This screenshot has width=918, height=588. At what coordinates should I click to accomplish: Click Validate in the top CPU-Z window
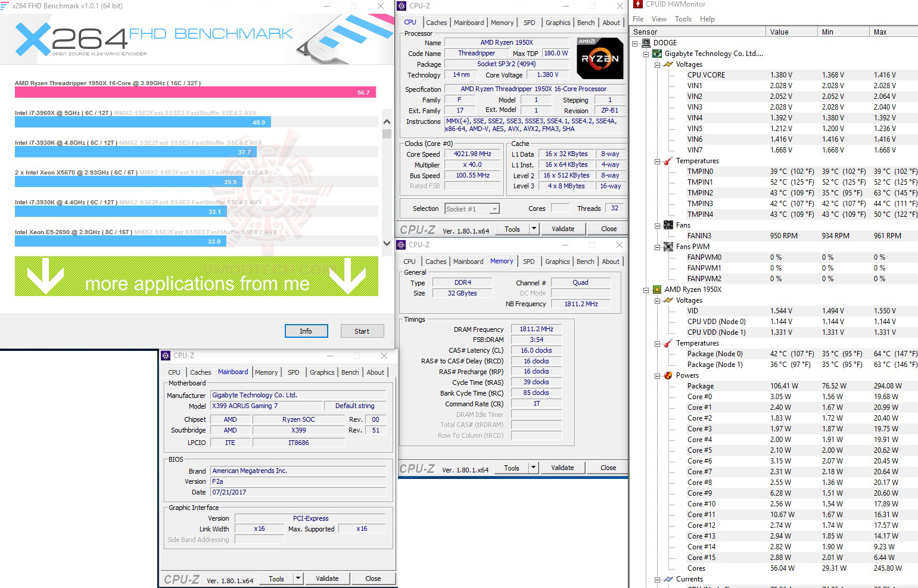563,229
